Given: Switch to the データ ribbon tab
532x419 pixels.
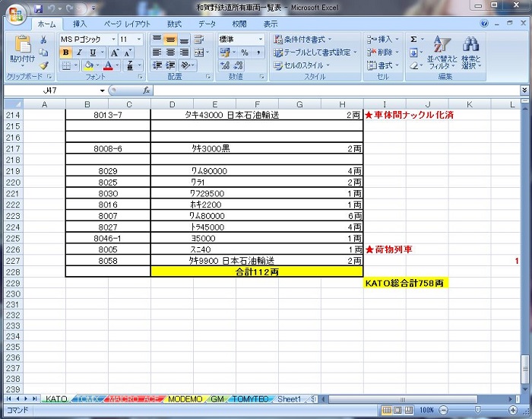Looking at the screenshot, I should pyautogui.click(x=207, y=24).
